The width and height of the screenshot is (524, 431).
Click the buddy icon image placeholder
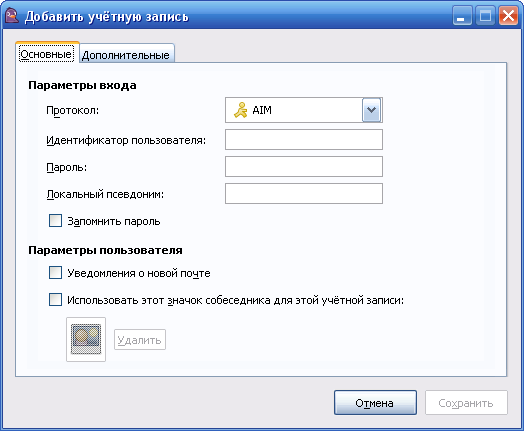tap(86, 339)
